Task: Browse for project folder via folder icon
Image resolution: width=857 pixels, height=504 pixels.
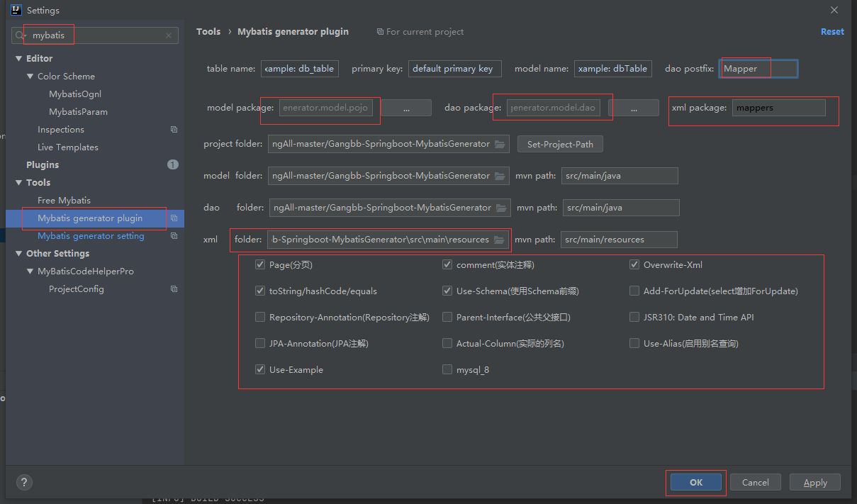Action: (x=500, y=144)
